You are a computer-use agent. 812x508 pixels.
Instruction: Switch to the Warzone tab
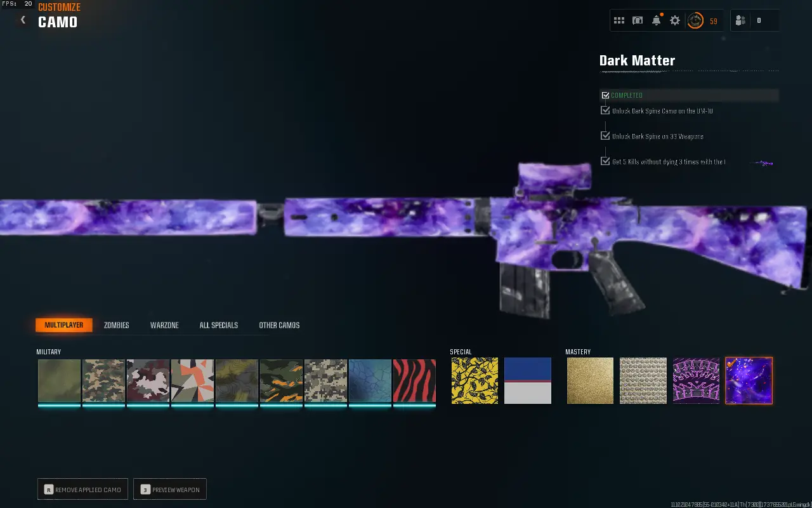[x=164, y=325]
